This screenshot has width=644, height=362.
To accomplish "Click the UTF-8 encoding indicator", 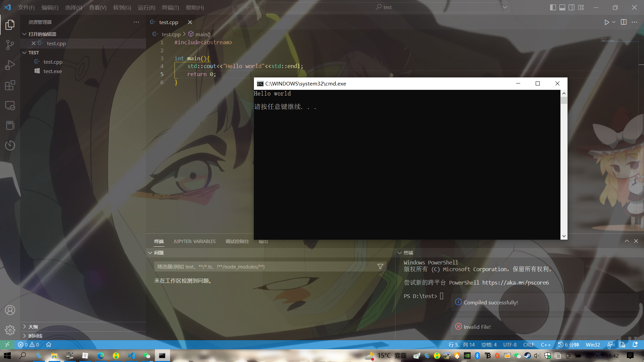I will [x=510, y=345].
